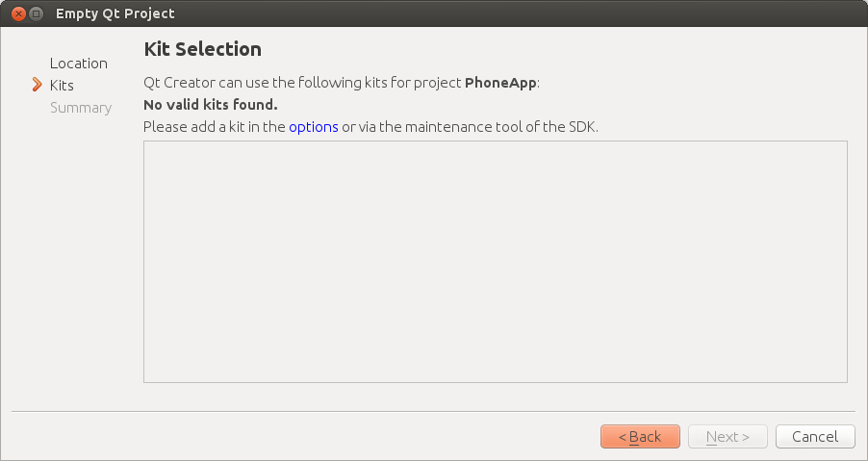Screen dimensions: 868x461
Task: Click the 'maintenance tool of the SDK' text
Action: pyautogui.click(x=500, y=127)
